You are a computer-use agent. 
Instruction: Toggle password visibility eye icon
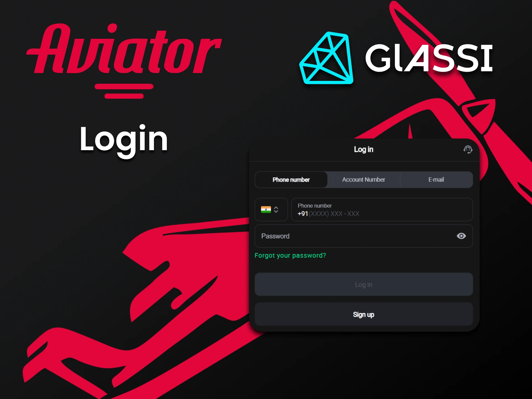(x=461, y=236)
